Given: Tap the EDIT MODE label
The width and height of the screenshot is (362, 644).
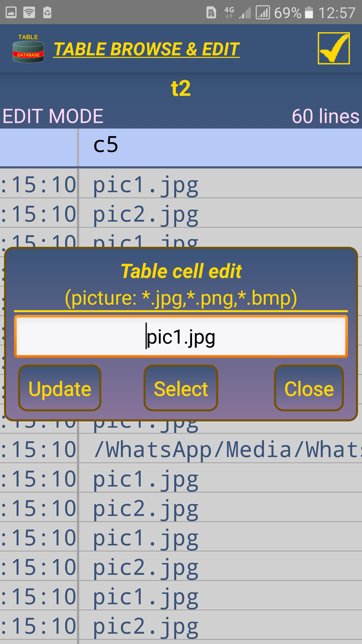Looking at the screenshot, I should 53,116.
